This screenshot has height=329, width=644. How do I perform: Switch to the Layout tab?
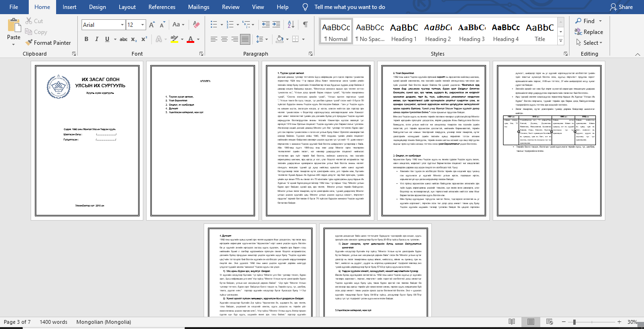click(x=127, y=7)
